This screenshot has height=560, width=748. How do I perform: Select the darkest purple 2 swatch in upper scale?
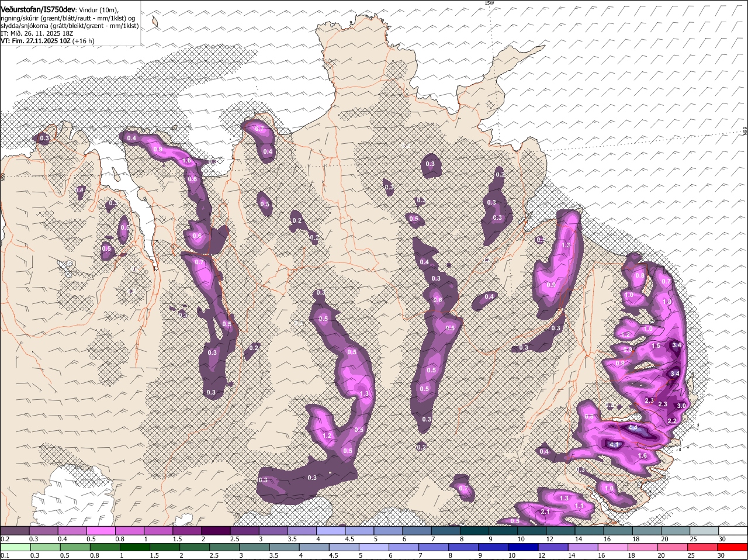click(x=215, y=531)
